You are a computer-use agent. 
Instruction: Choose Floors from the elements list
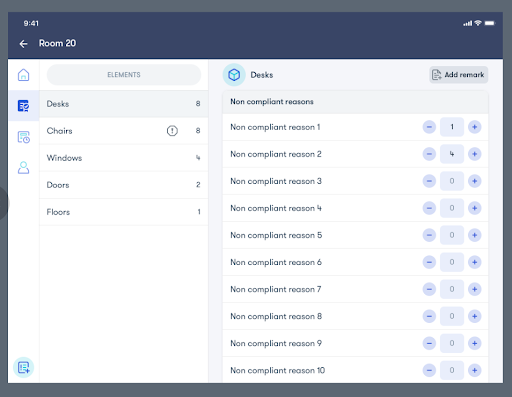coord(124,212)
